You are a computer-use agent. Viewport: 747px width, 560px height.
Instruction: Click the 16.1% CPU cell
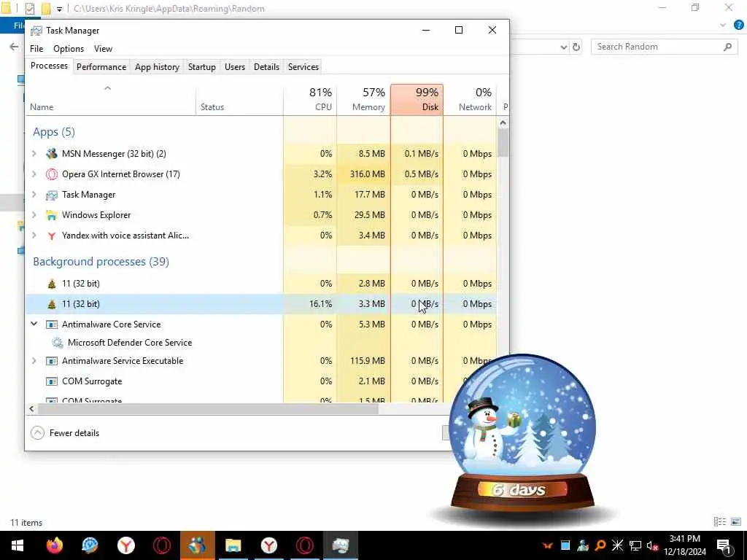tap(310, 304)
